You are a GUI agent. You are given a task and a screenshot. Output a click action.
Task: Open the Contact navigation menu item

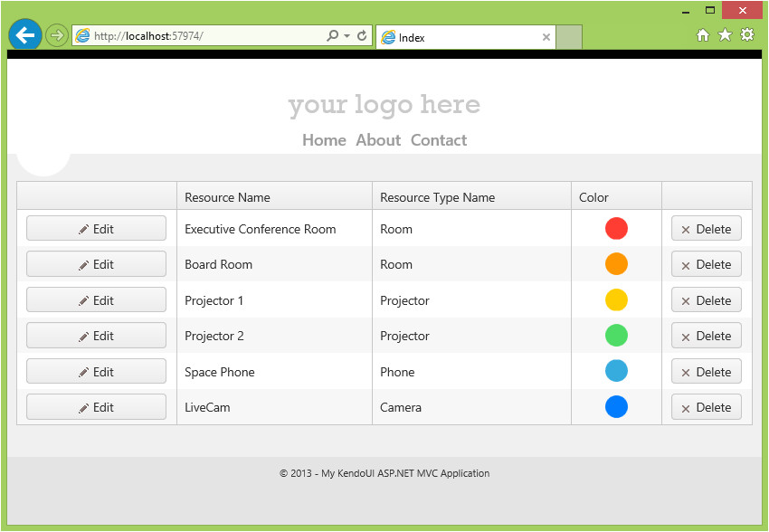[439, 140]
